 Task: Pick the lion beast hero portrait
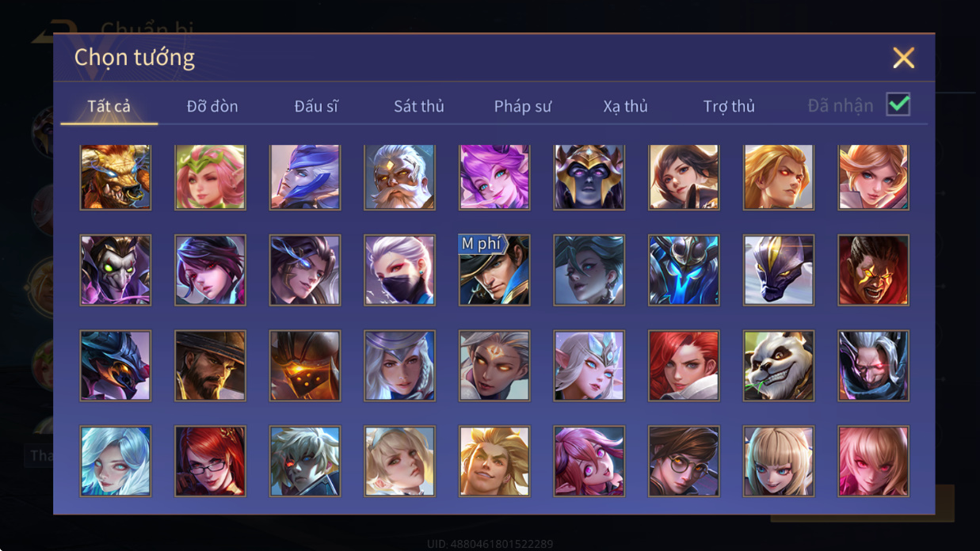point(115,177)
